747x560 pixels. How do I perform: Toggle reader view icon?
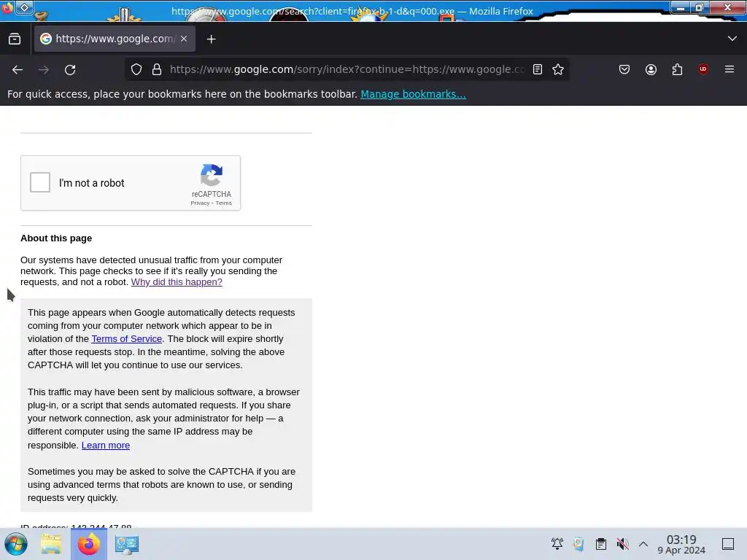[538, 69]
